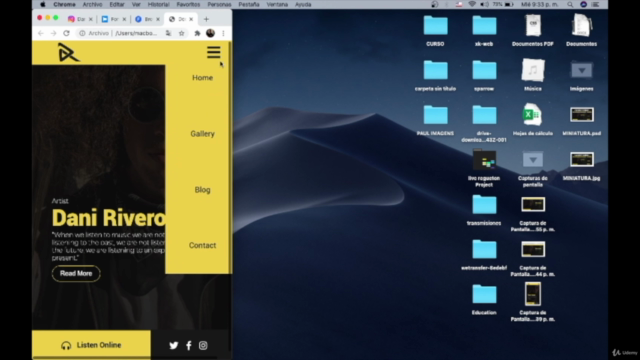Viewport: 640px width, 360px height.
Task: Open Spotlight search icon
Action: pyautogui.click(x=570, y=4)
